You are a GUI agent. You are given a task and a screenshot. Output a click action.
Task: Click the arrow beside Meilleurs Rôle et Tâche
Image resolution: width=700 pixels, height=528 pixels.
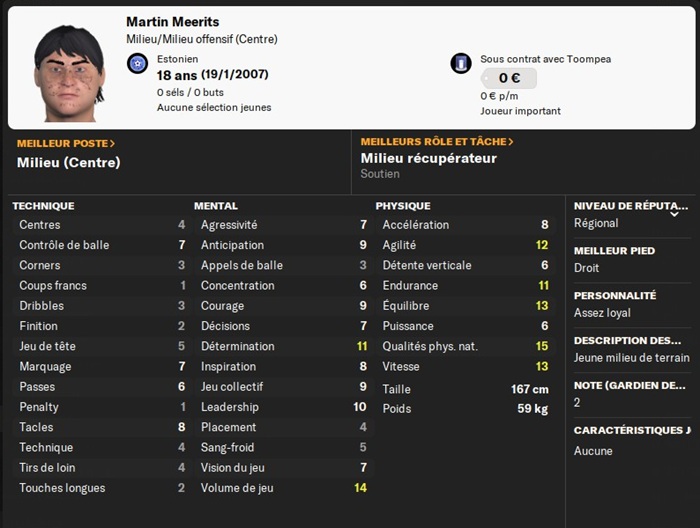point(511,142)
